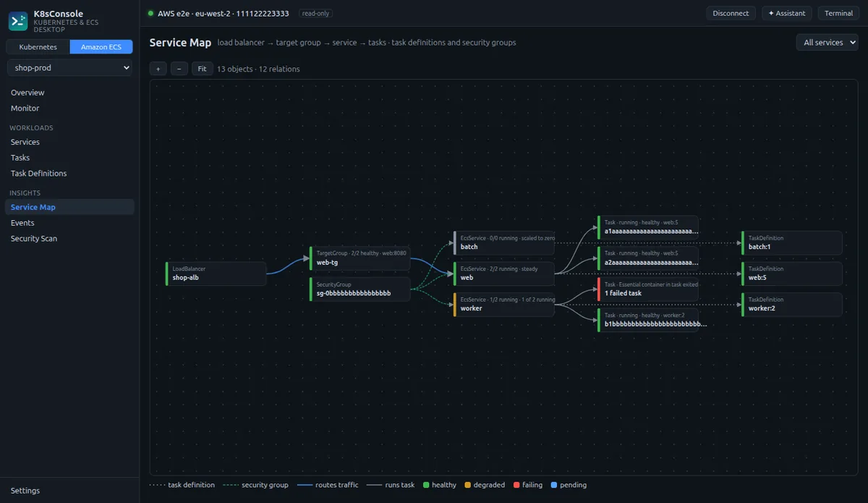Screen dimensions: 868x503
Task: Zoom in with the plus button
Action: (158, 69)
